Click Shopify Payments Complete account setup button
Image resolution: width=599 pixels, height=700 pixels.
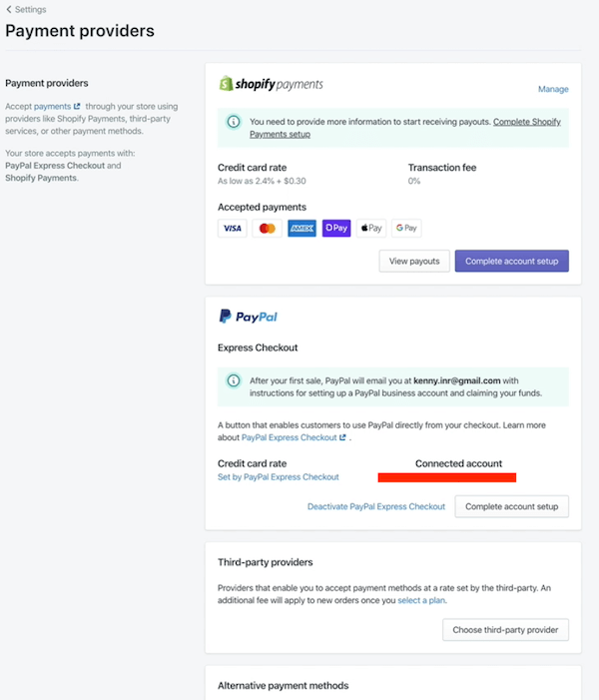pyautogui.click(x=511, y=261)
